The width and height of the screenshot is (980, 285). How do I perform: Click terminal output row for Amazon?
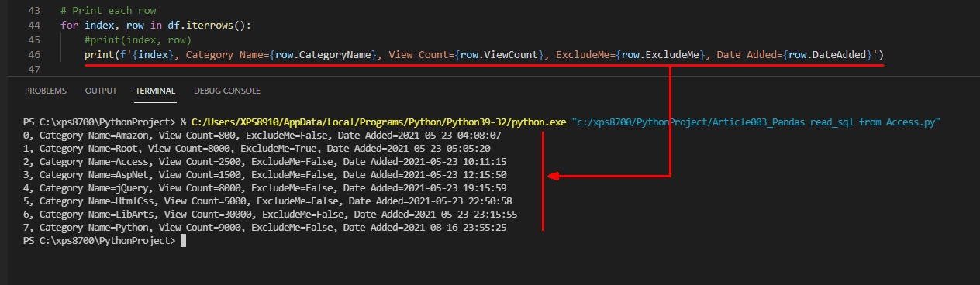263,135
